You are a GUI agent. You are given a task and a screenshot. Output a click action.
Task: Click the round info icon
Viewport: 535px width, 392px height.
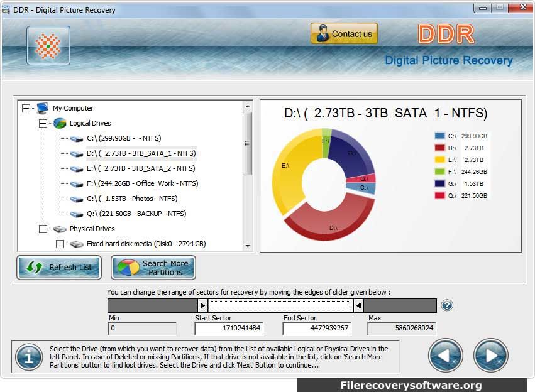coord(29,357)
